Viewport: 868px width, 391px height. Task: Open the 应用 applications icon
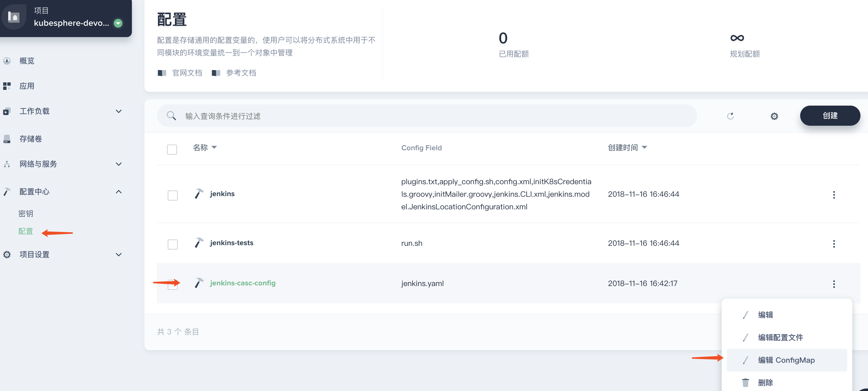pos(7,86)
